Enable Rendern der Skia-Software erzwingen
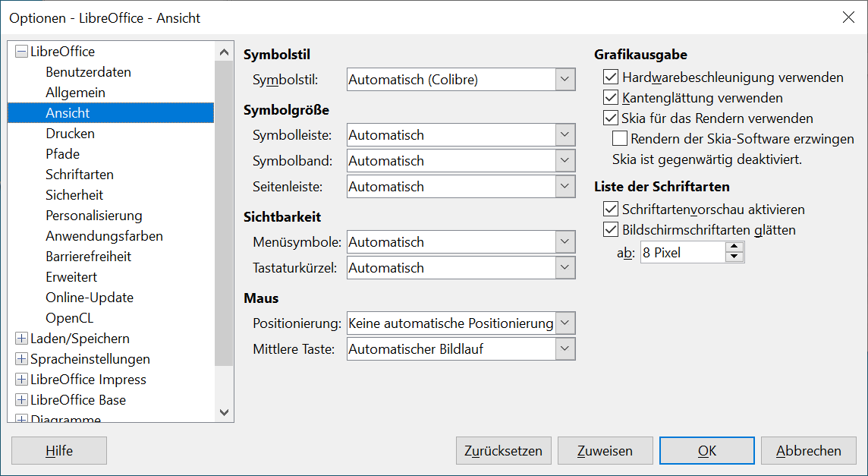868x476 pixels. tap(619, 138)
